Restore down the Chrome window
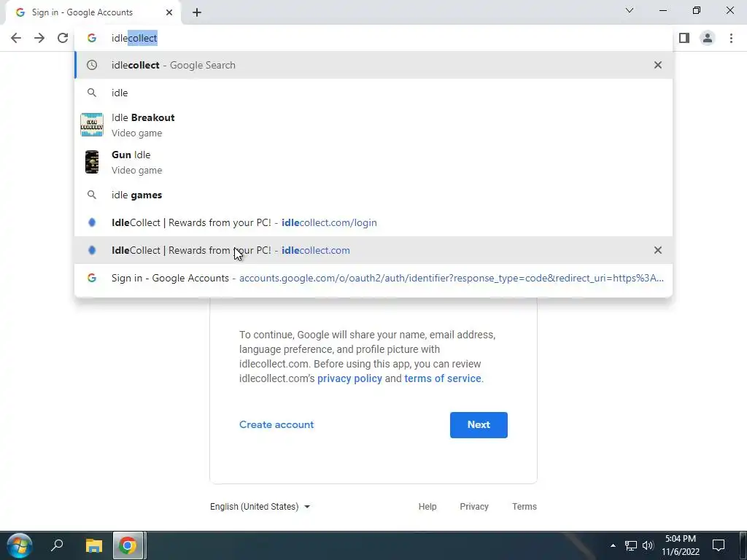 point(697,10)
